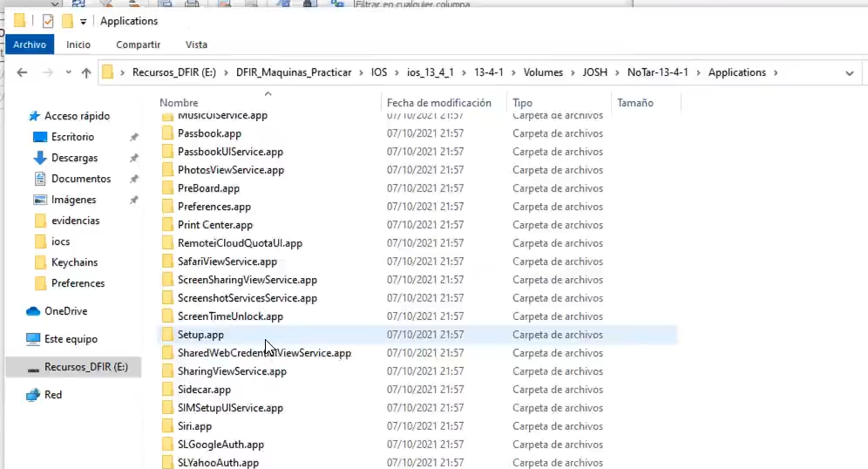Select SLGoogleAuth.app folder
868x469 pixels.
[220, 444]
